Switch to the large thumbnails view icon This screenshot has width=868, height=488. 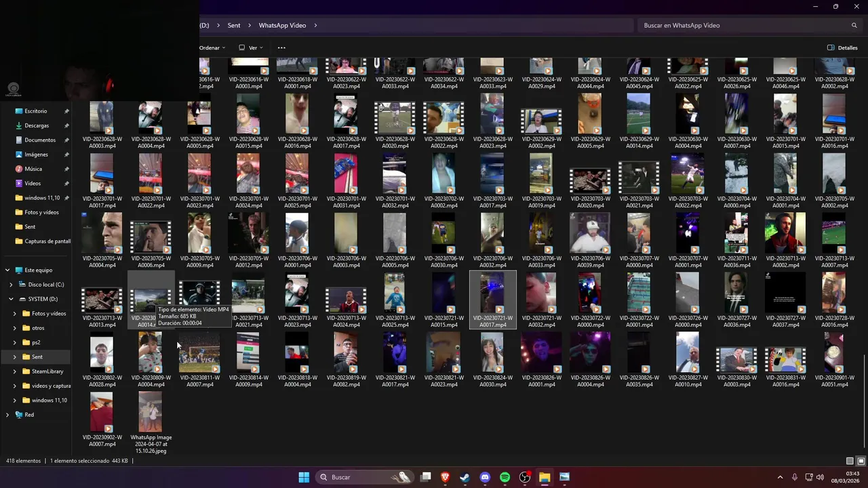861,461
